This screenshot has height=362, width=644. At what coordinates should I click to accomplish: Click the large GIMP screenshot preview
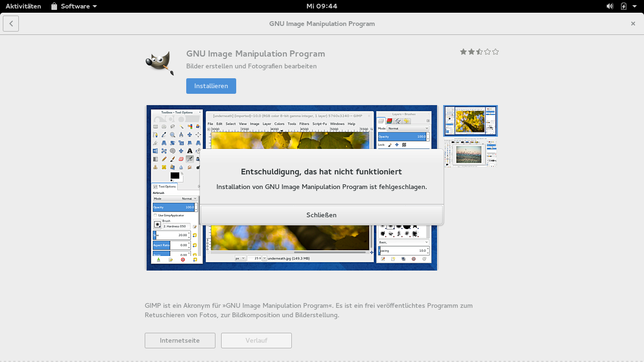click(x=292, y=188)
